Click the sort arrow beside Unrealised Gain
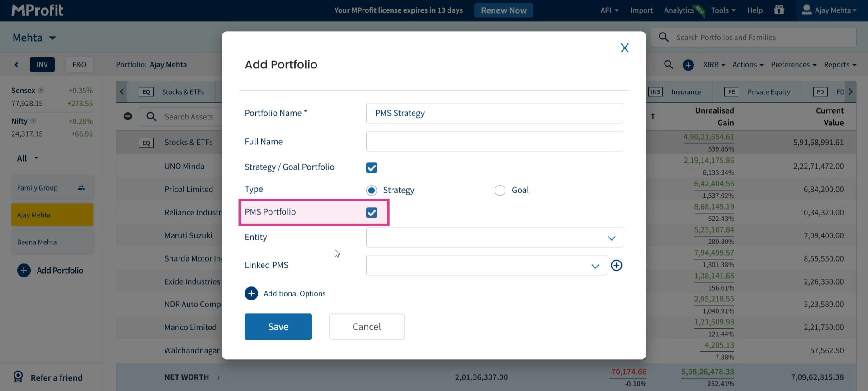The height and width of the screenshot is (391, 868). pos(653,117)
